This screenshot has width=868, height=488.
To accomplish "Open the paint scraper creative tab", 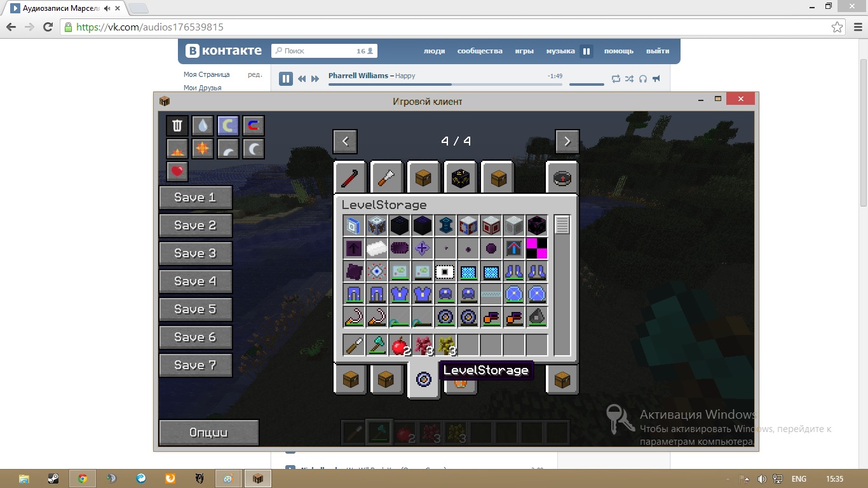I will 387,177.
